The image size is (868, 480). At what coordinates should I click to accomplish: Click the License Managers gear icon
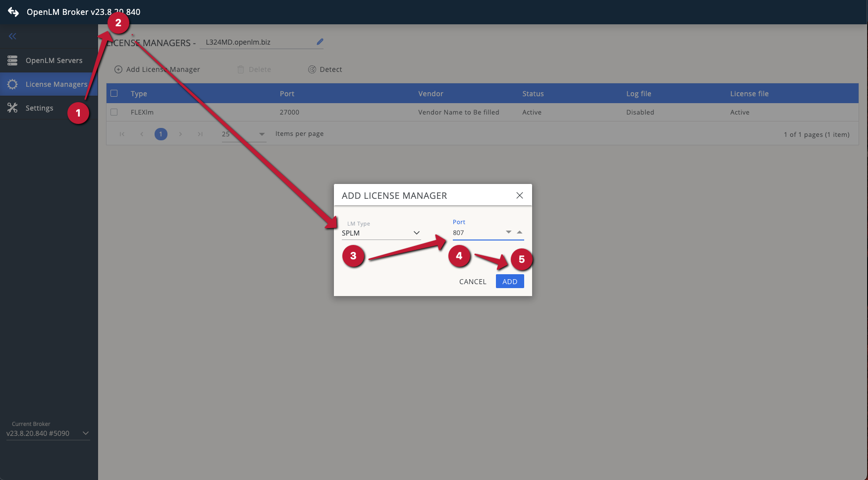click(12, 84)
